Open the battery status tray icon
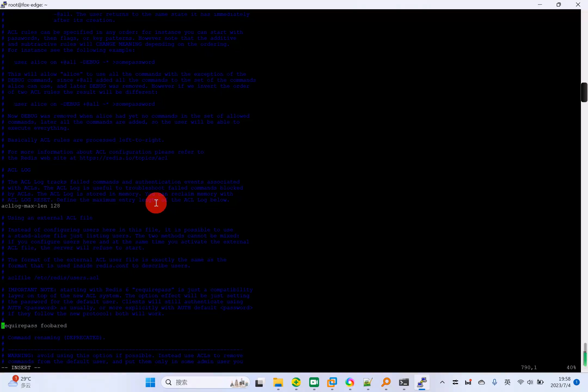Screen dimensions: 588x392 [540, 382]
